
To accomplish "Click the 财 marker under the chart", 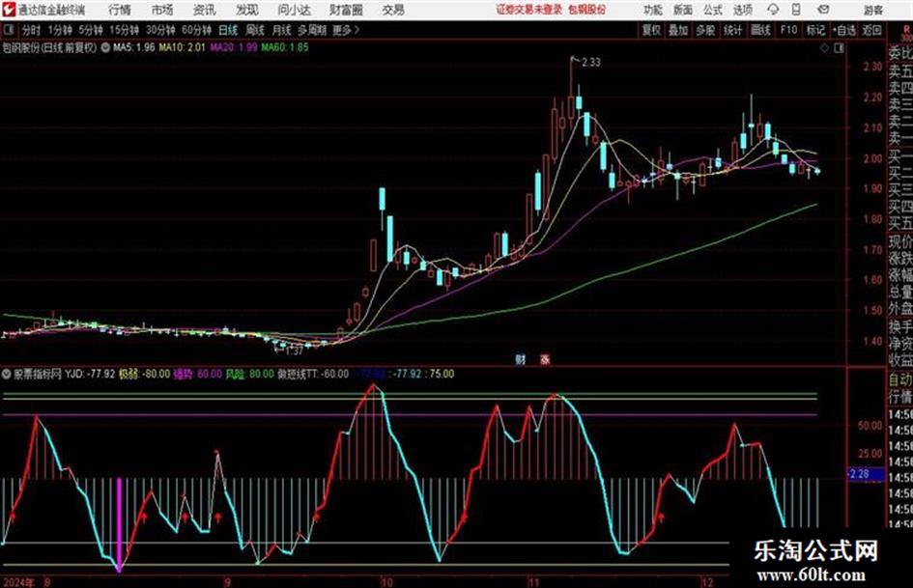I will [x=521, y=359].
